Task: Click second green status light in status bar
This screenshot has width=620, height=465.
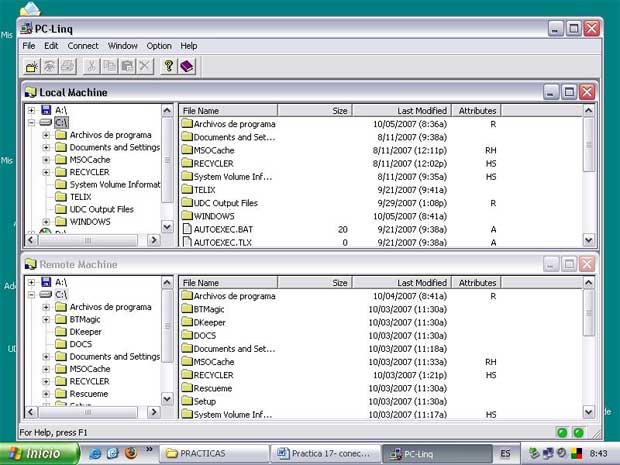Action: pyautogui.click(x=578, y=433)
